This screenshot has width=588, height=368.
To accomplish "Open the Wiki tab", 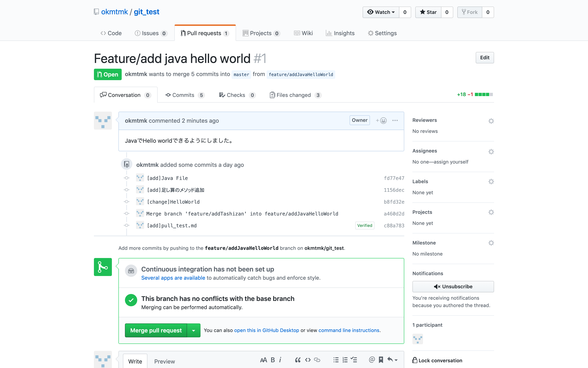I will [x=303, y=33].
